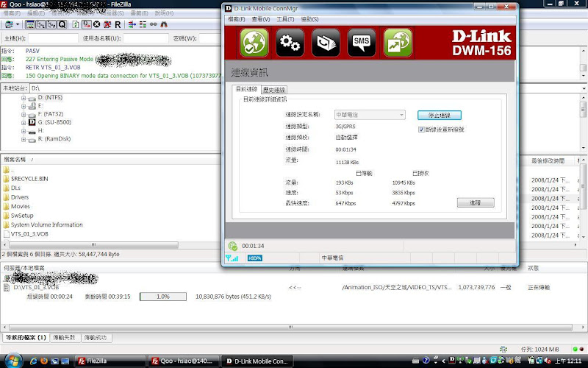This screenshot has width=588, height=368.
Task: Expand the D: (NTFS) drive node
Action: coord(24,98)
